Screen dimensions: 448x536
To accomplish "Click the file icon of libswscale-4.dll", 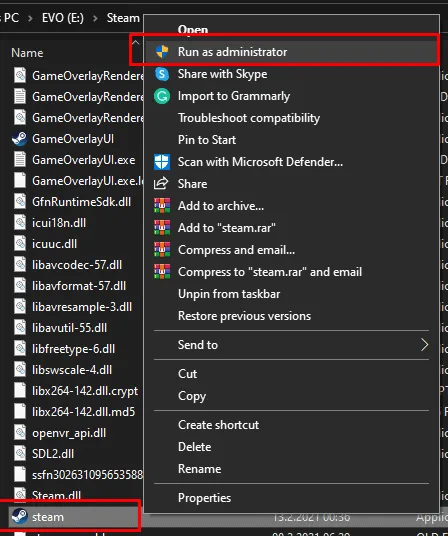I will pos(20,370).
